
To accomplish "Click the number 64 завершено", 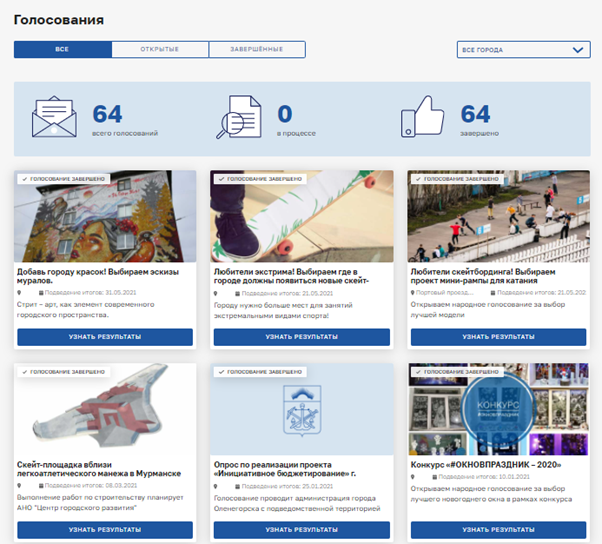I will click(x=475, y=114).
